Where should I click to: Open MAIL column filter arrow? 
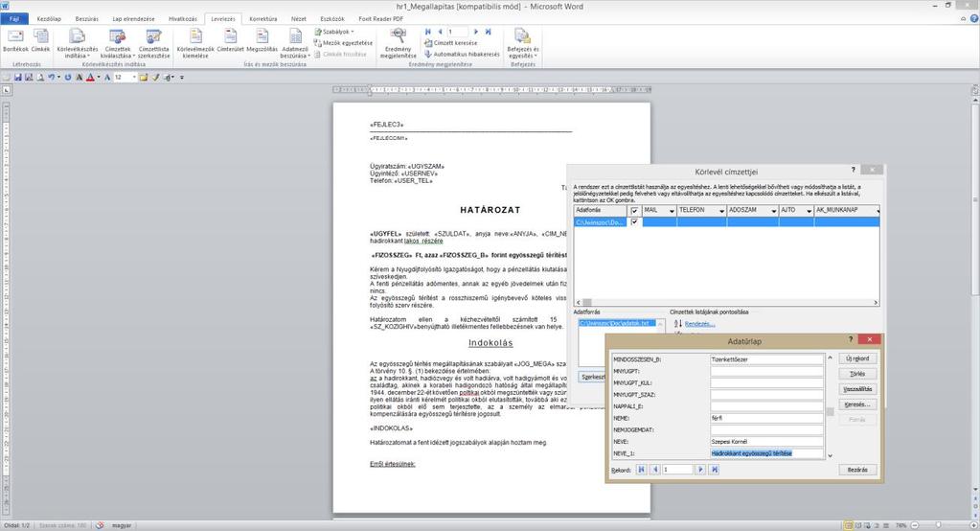coord(672,211)
